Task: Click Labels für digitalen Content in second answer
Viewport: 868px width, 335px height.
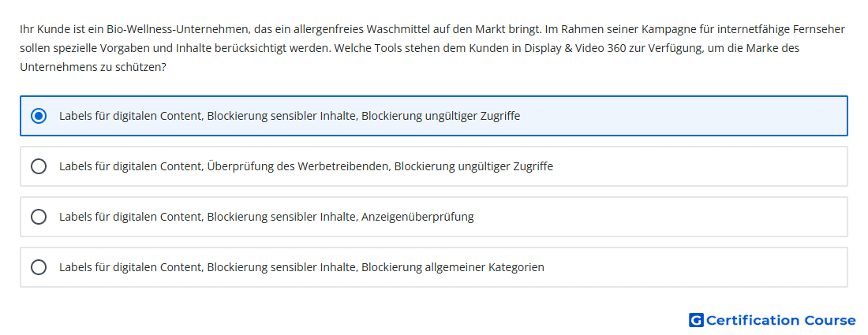Action: (131, 166)
